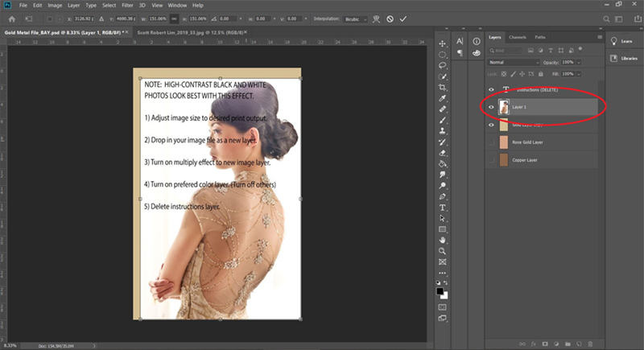Select the Crop tool
The height and width of the screenshot is (350, 644).
coord(442,87)
